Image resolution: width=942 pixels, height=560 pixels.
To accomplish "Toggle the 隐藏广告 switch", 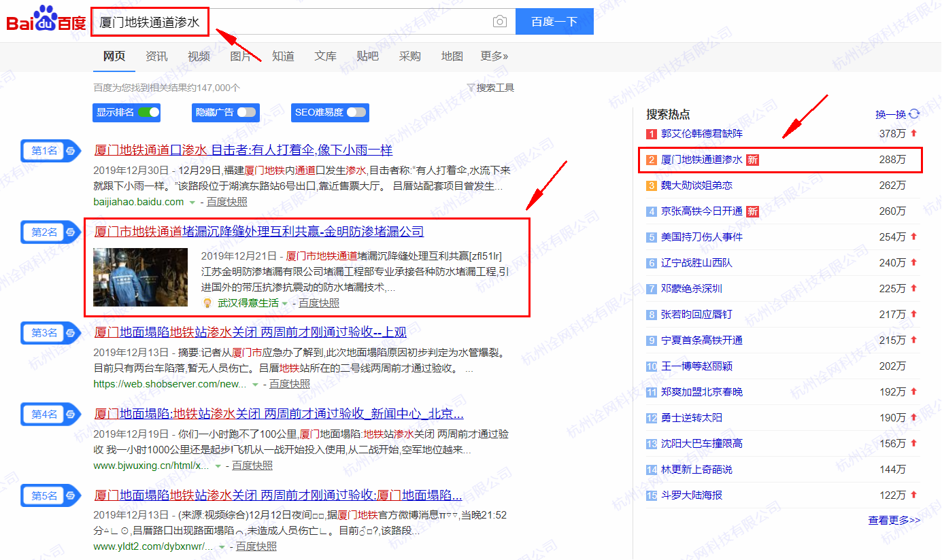I will (246, 112).
